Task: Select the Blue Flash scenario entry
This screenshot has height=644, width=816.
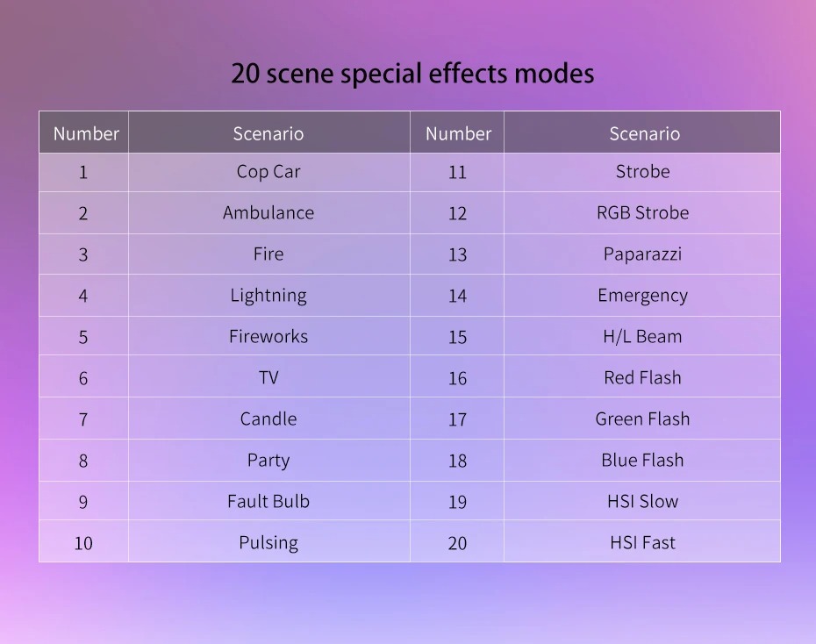Action: click(x=642, y=461)
